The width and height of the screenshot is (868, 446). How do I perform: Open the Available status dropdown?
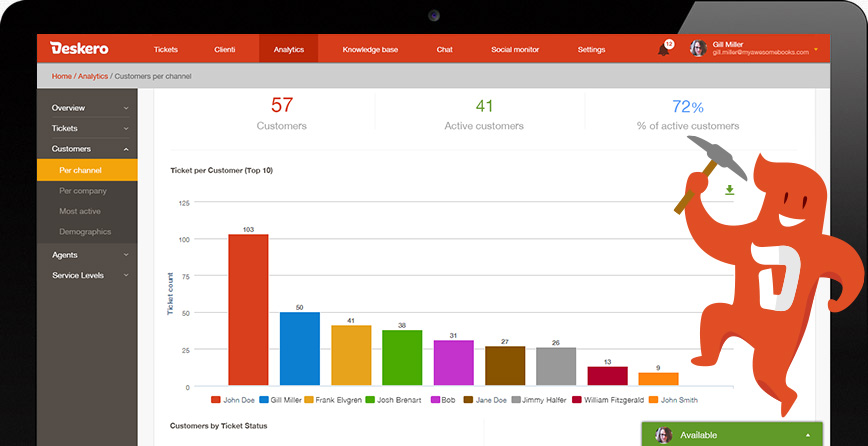coord(732,434)
